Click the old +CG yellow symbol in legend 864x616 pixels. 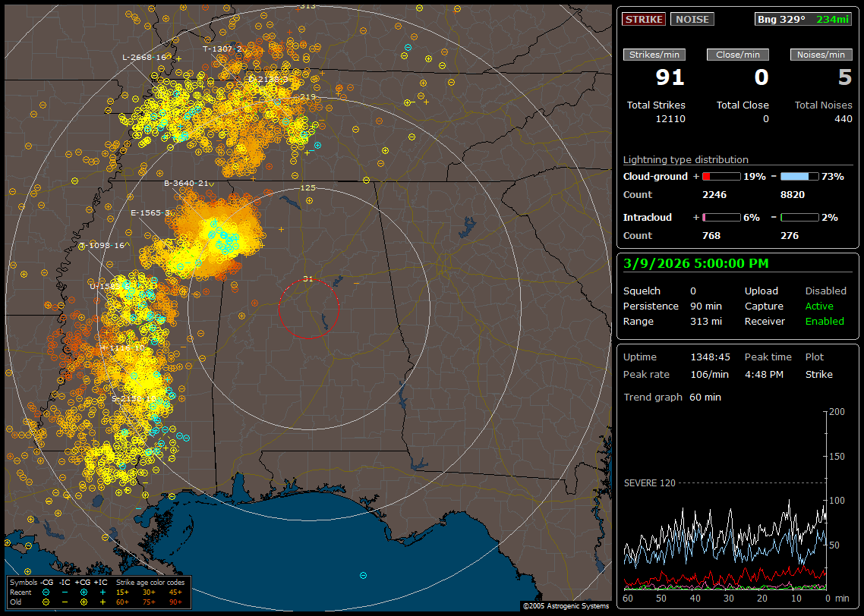click(84, 602)
